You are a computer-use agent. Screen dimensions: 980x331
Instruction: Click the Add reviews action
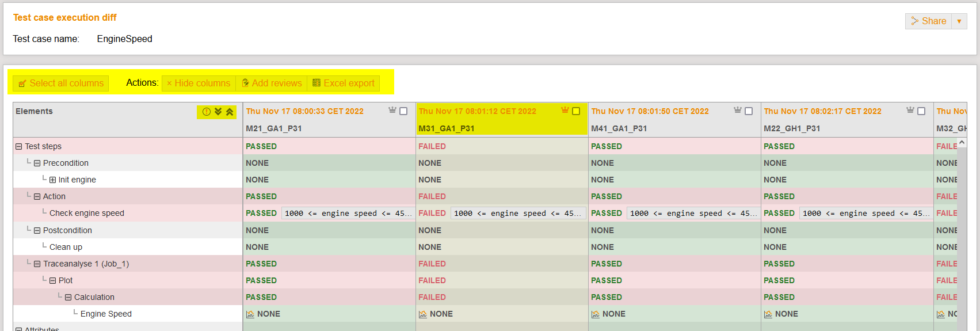click(272, 83)
